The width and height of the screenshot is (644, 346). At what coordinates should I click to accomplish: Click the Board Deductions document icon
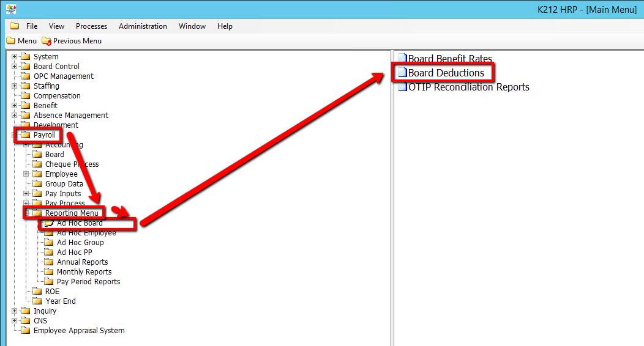click(402, 73)
